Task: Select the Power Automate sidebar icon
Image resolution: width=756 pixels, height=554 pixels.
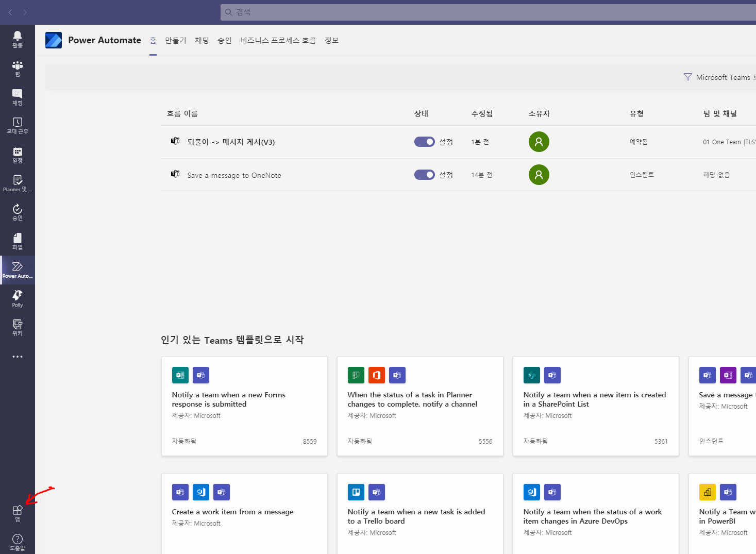Action: (x=18, y=270)
